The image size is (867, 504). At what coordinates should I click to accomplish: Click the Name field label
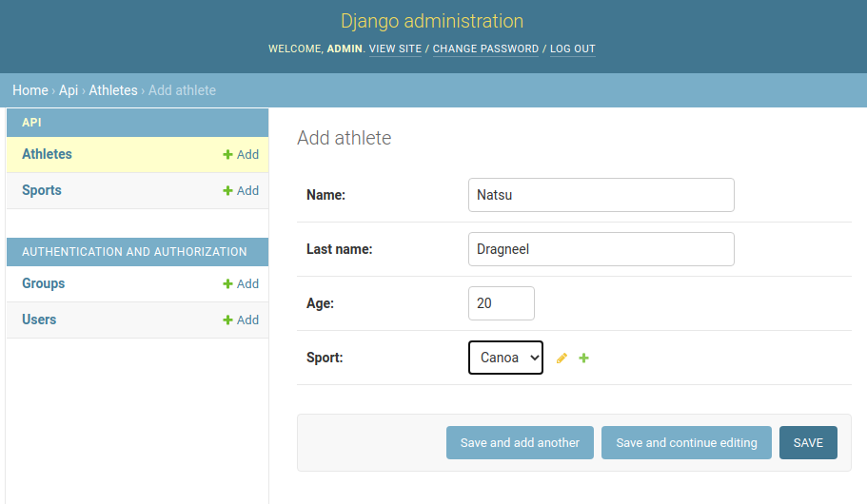(325, 195)
